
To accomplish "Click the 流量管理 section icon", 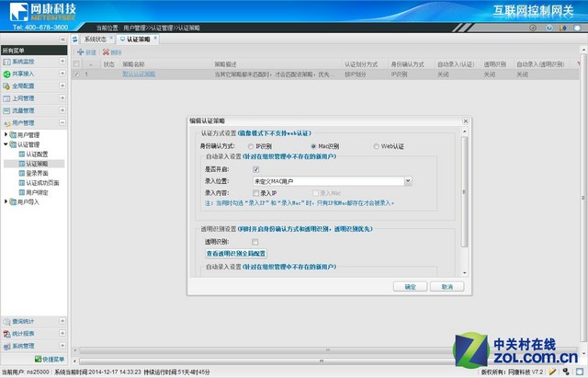I will 6,111.
